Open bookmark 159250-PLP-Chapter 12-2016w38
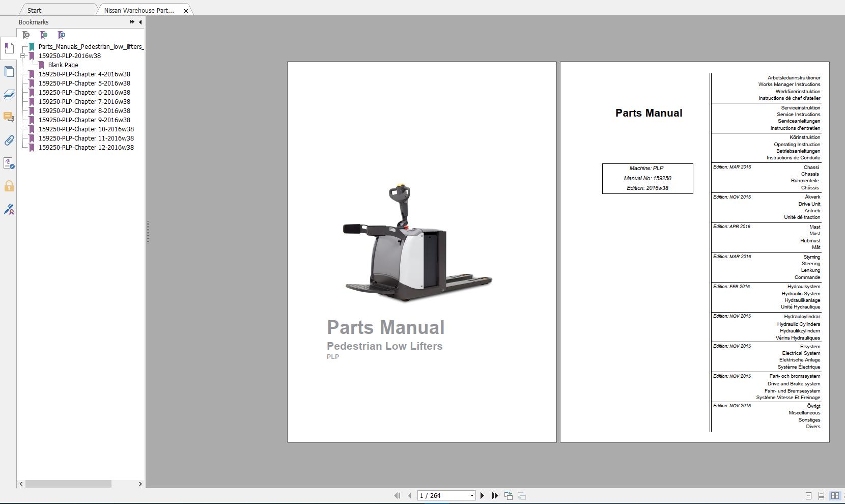 [87, 148]
